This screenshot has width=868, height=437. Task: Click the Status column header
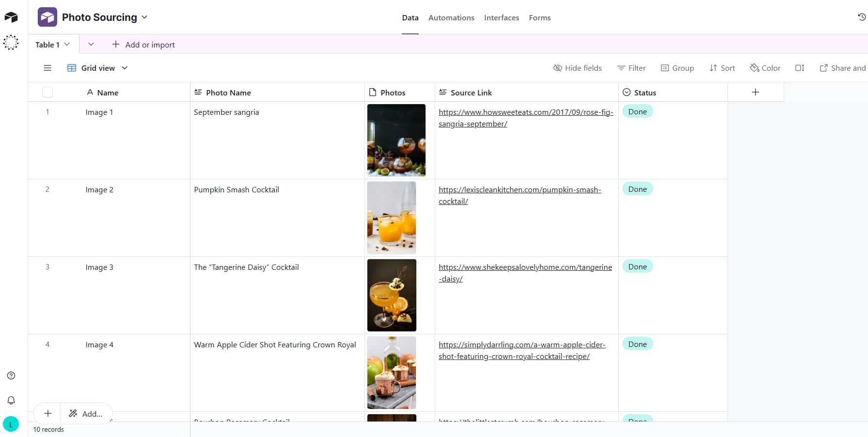[673, 92]
